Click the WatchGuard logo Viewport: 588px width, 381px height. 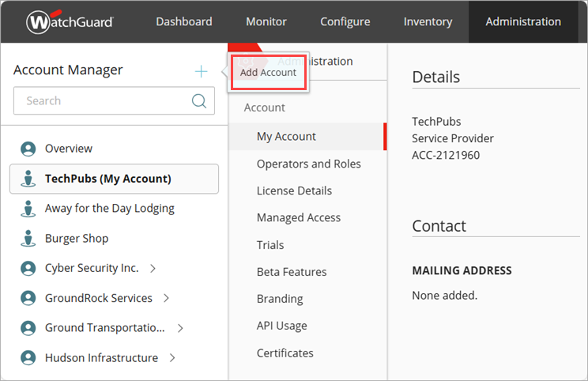click(70, 22)
